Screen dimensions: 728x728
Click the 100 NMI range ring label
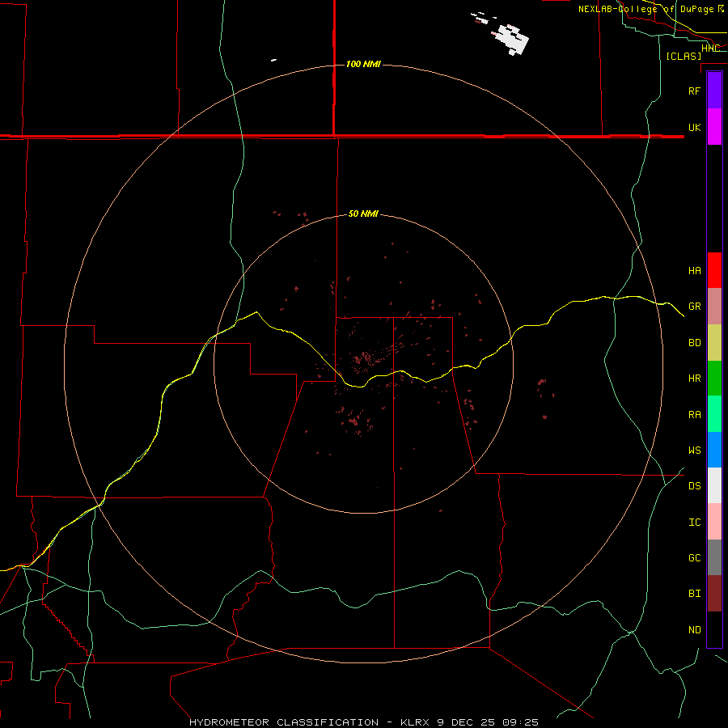363,64
